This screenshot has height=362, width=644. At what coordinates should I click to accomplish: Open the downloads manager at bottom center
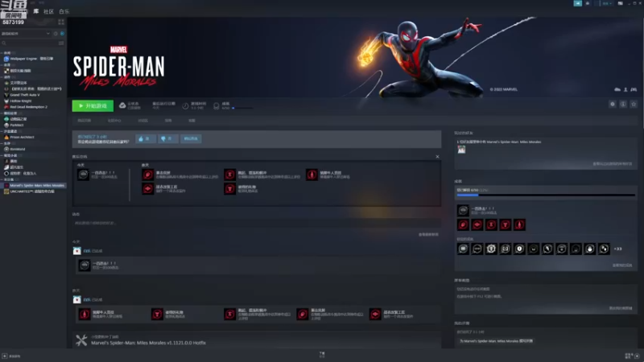pos(322,355)
